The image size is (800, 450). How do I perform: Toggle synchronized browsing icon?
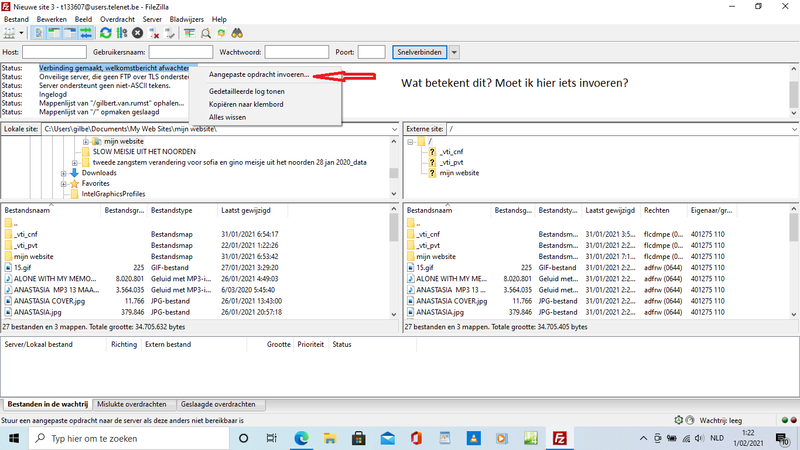(x=221, y=33)
